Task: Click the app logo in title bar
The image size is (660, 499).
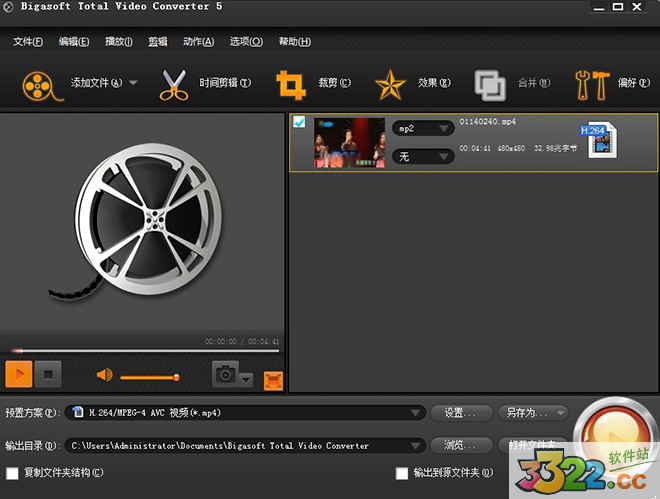Action: click(x=8, y=7)
